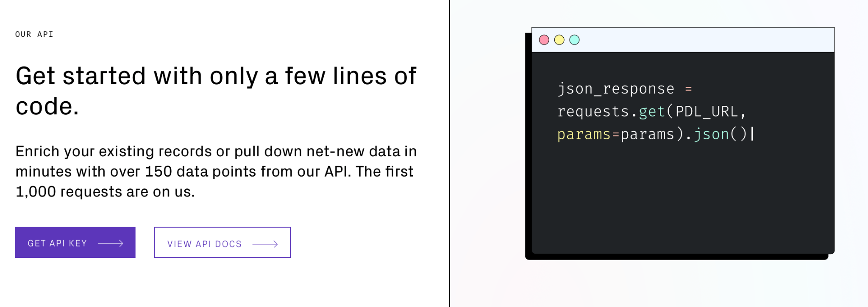Click the teal circle in code window
Screen dimensions: 868x307
click(x=574, y=40)
